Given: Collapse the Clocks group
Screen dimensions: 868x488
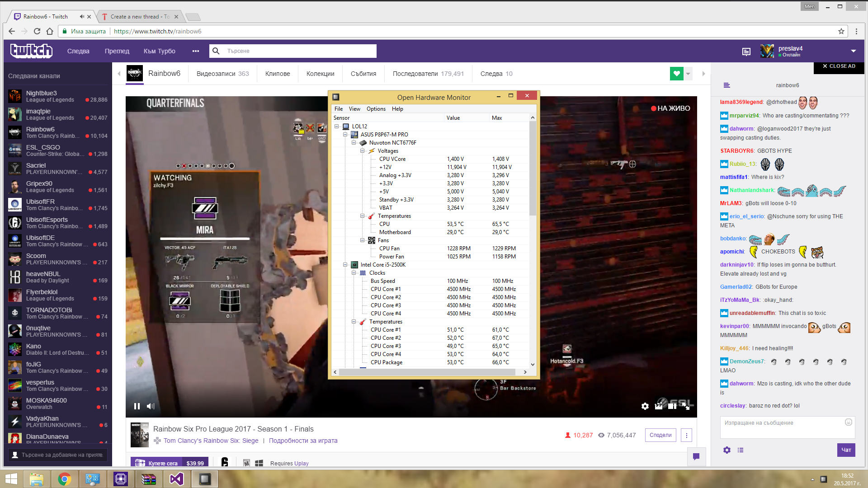Looking at the screenshot, I should pyautogui.click(x=354, y=273).
